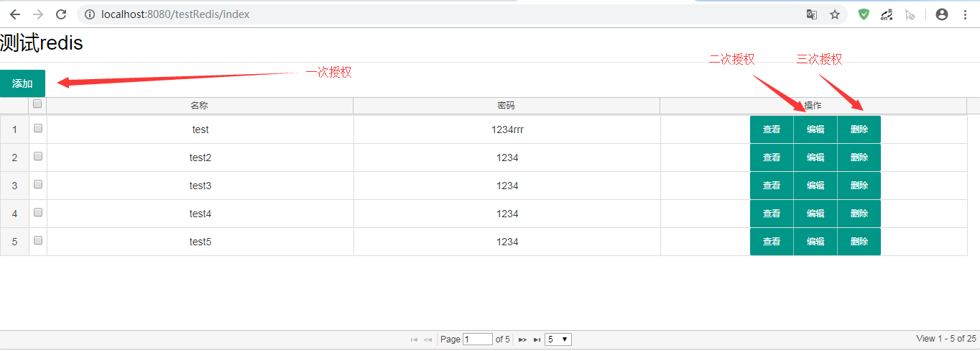The image size is (980, 351).
Task: Go to the next page pager icon
Action: point(522,339)
